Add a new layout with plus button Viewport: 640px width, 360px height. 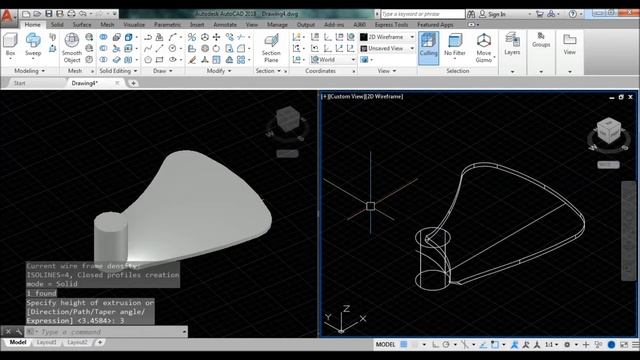(x=100, y=342)
